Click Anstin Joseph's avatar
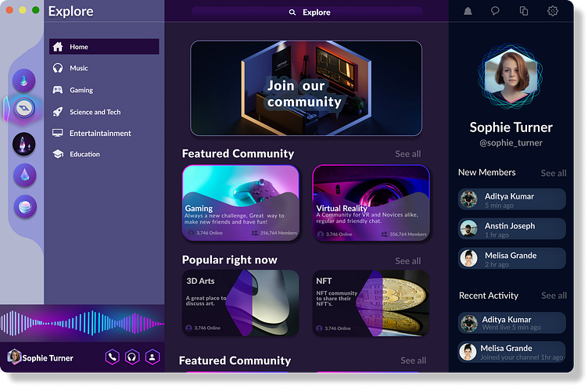Screen dimensions: 588x387 click(x=468, y=229)
